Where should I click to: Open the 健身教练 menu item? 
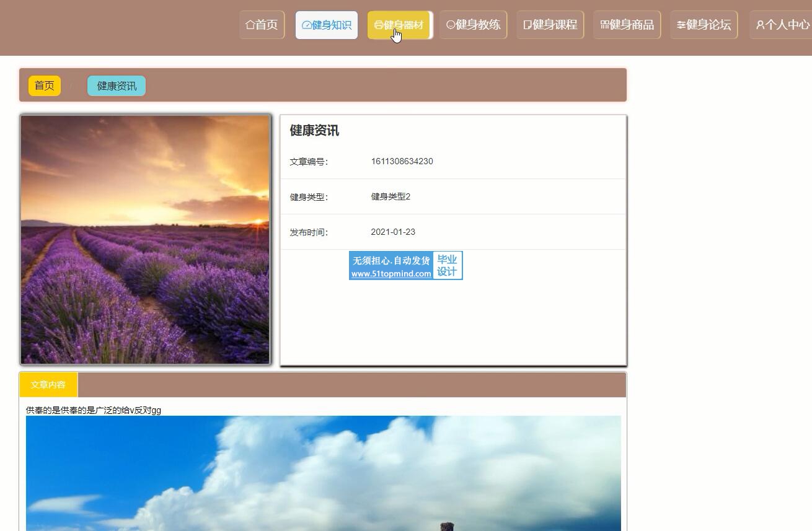[x=474, y=25]
